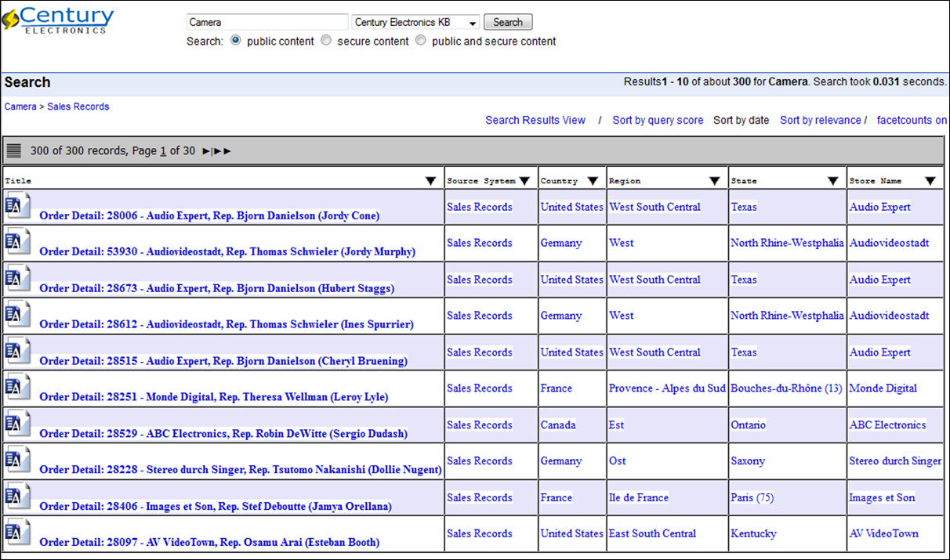Turn facetcounts on
950x560 pixels.
click(x=912, y=120)
